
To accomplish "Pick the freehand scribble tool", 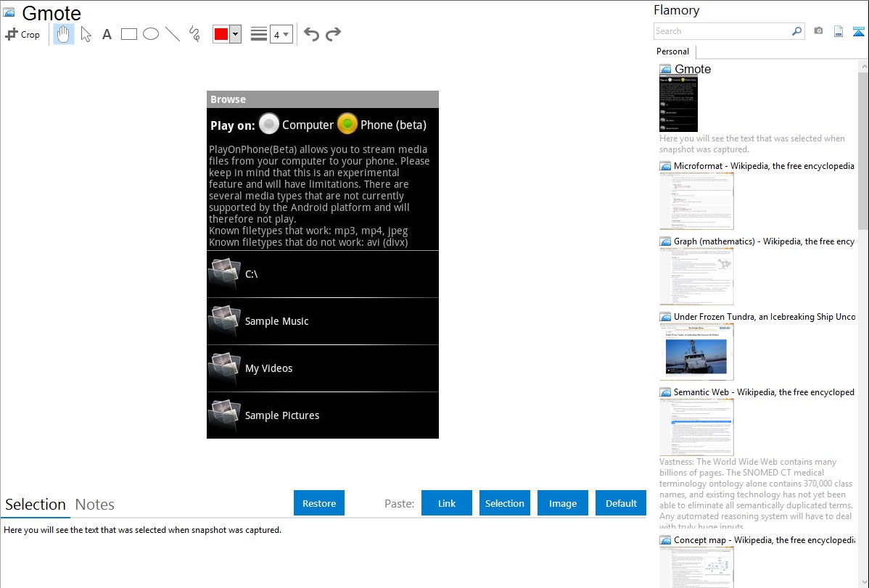I will 194,34.
